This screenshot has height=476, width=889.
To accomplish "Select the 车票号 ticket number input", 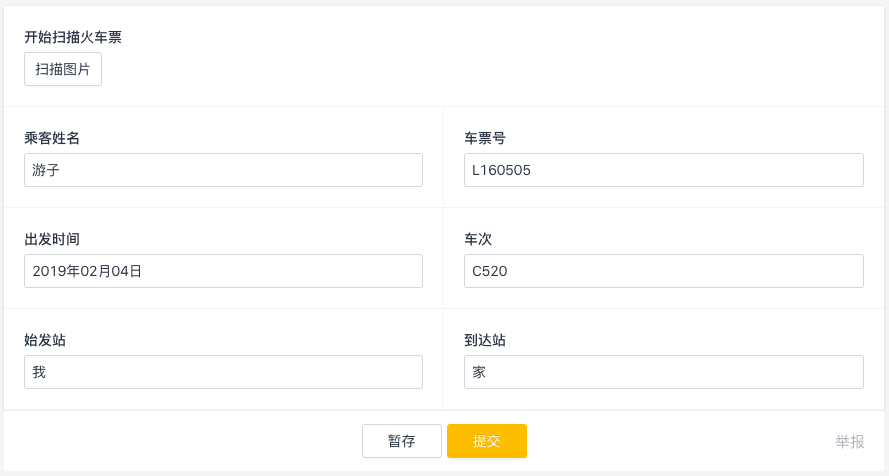I will (x=664, y=170).
